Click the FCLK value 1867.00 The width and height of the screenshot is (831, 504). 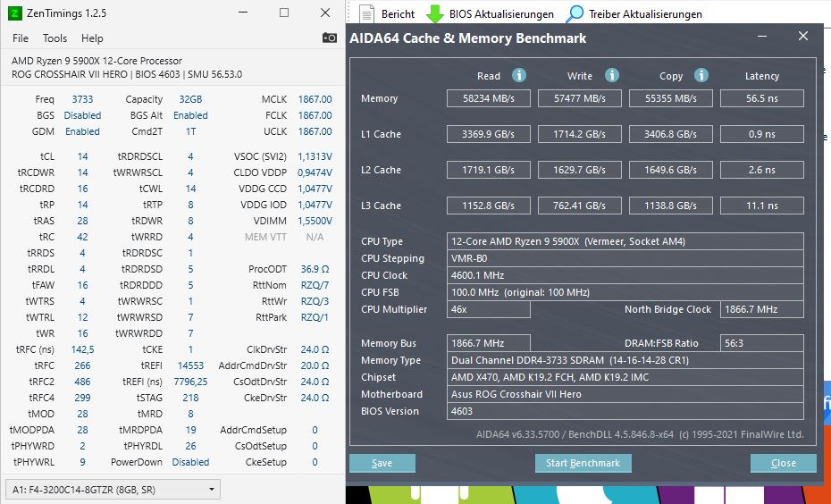315,115
